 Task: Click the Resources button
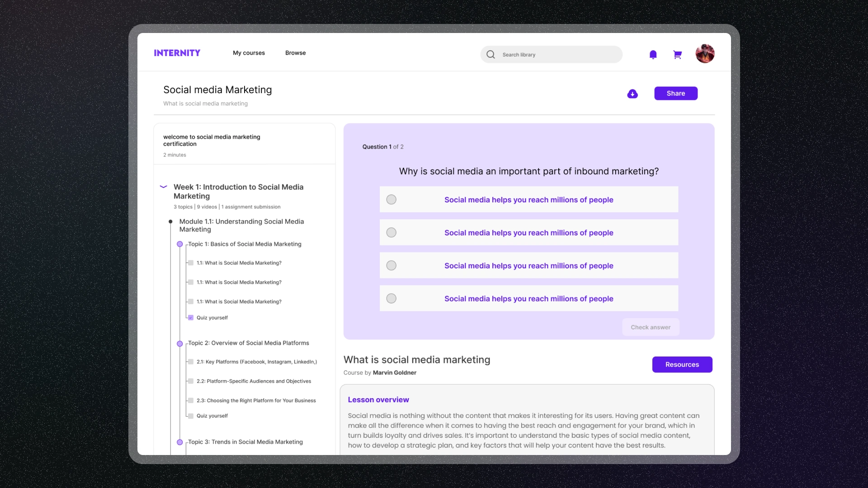click(682, 365)
